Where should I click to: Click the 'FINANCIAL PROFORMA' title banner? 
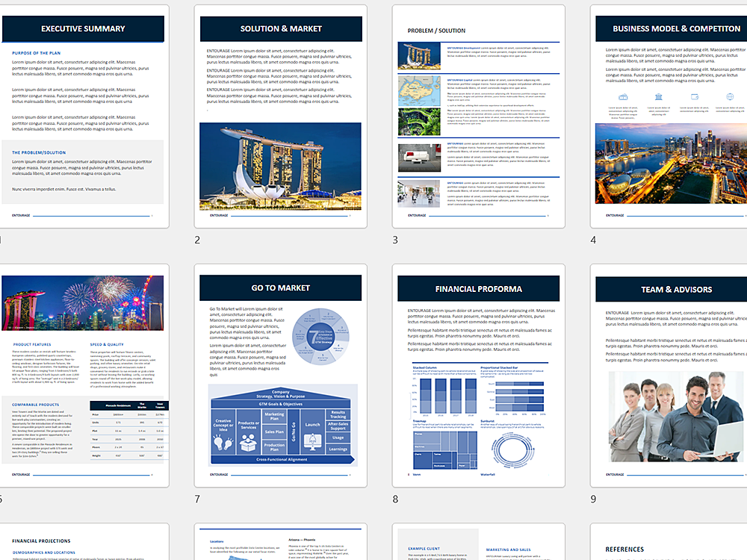click(x=478, y=289)
